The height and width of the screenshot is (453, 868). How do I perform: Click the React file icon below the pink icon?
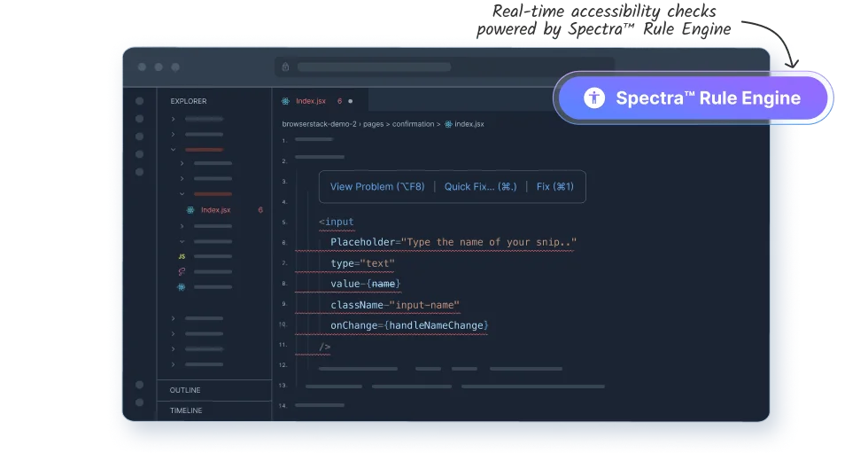[182, 287]
